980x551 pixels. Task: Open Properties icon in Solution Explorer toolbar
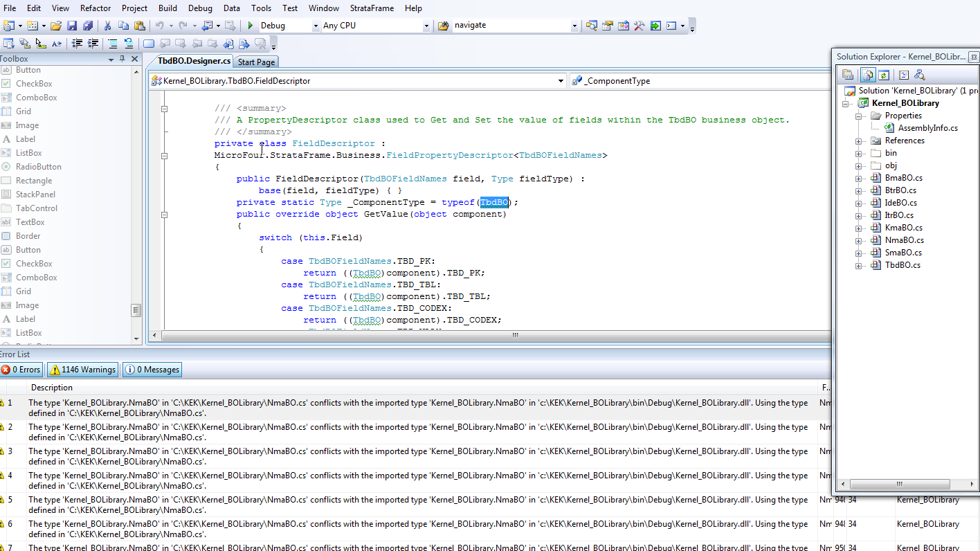click(x=848, y=75)
